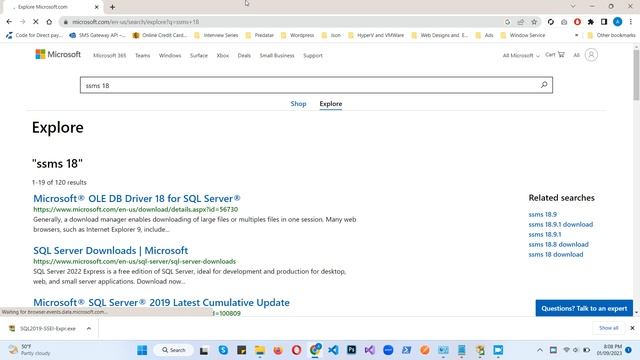The height and width of the screenshot is (360, 640).
Task: Open the browser side panel
Action: (604, 22)
